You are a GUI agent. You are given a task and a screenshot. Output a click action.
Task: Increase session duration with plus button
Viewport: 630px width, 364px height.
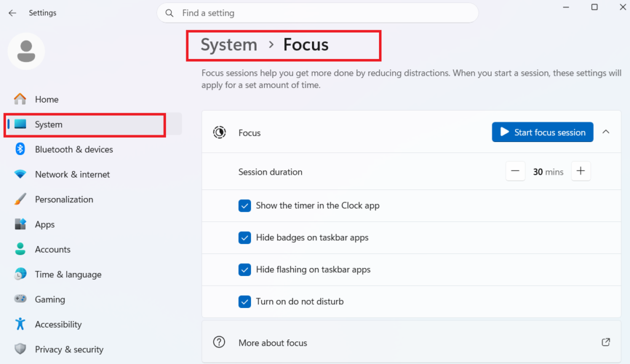[581, 171]
